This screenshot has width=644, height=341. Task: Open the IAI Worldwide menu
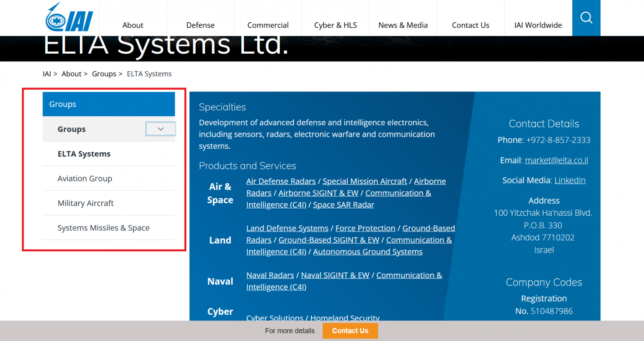pyautogui.click(x=538, y=25)
